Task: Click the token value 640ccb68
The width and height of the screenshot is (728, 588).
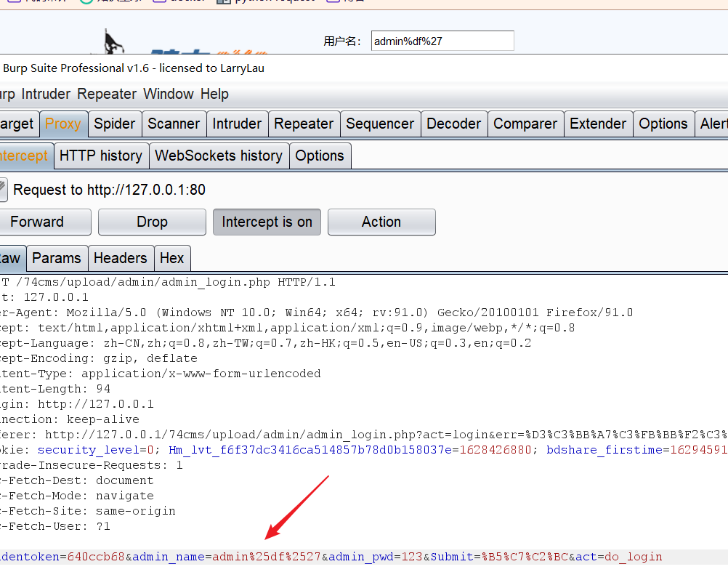Action: [x=96, y=557]
